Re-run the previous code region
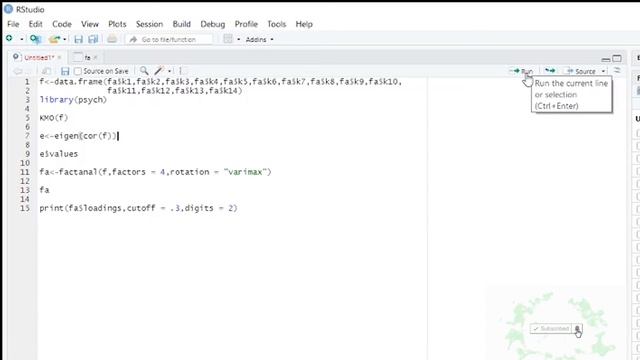640x360 pixels. tap(550, 71)
